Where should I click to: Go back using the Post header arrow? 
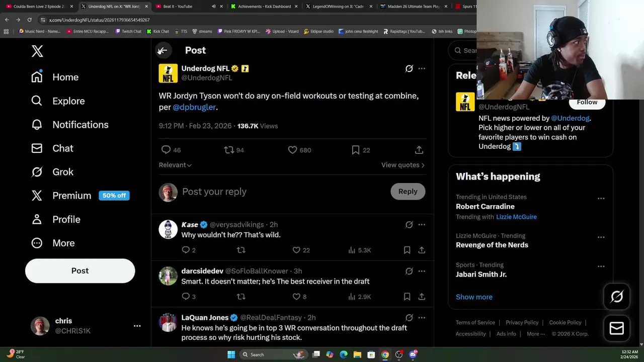tap(163, 50)
